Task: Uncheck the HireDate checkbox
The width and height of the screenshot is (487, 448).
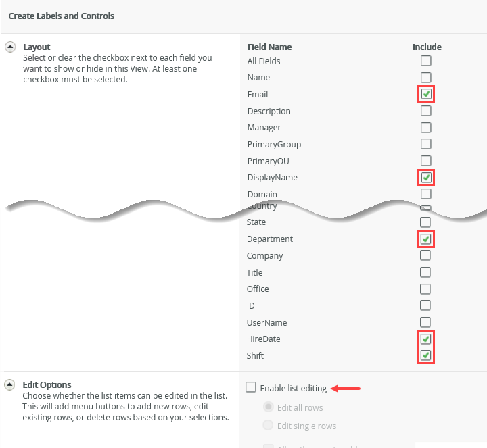Action: (x=425, y=339)
